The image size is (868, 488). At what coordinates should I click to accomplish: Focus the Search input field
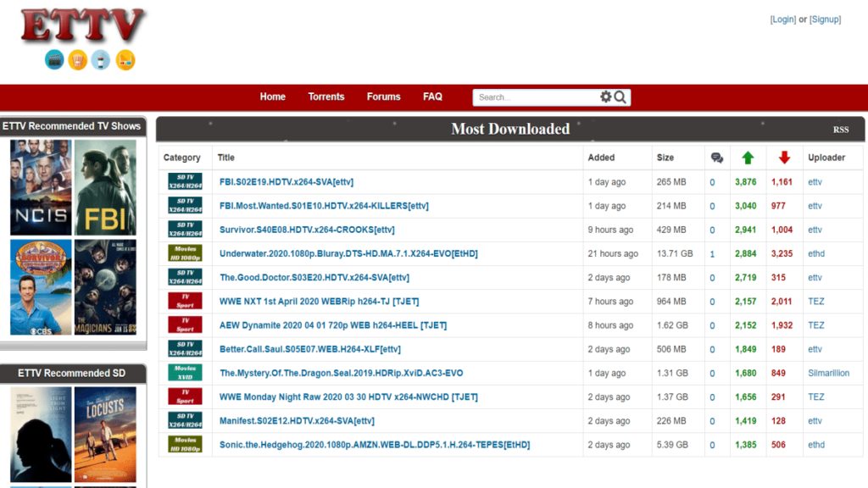[536, 97]
